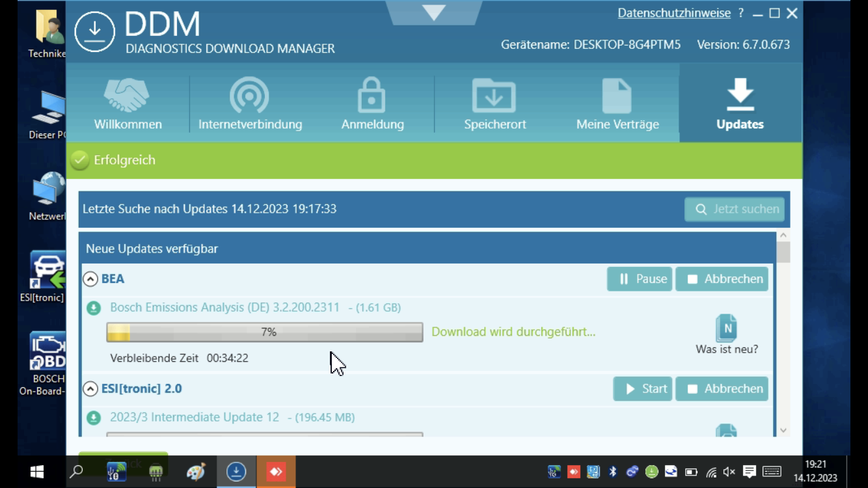Cancel the BEA download via Abbrechen
This screenshot has width=868, height=488.
(x=722, y=279)
